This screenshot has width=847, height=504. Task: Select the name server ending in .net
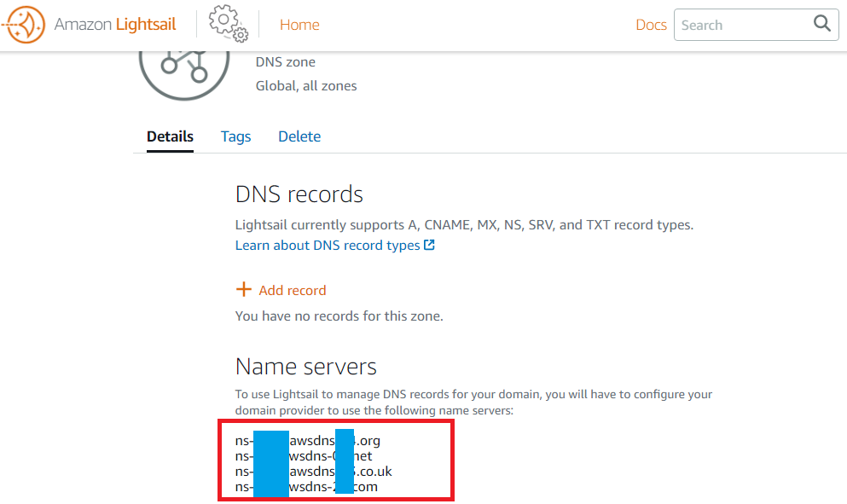(304, 456)
